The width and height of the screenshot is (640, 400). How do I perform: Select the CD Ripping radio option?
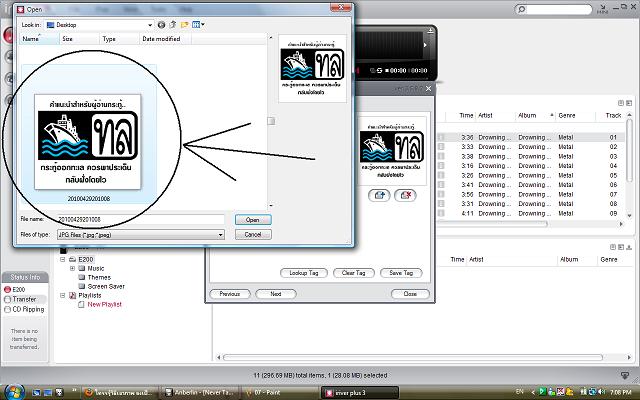[8, 309]
